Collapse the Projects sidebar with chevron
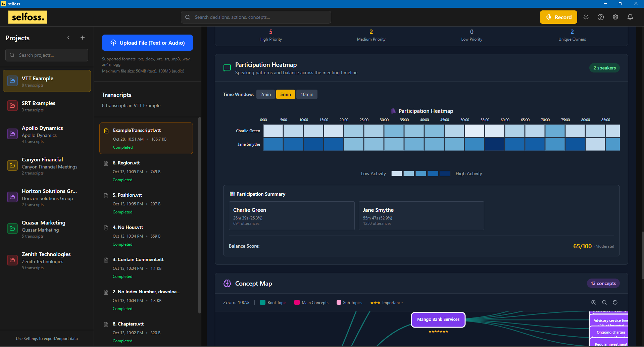Viewport: 644px width, 347px height. click(x=68, y=38)
